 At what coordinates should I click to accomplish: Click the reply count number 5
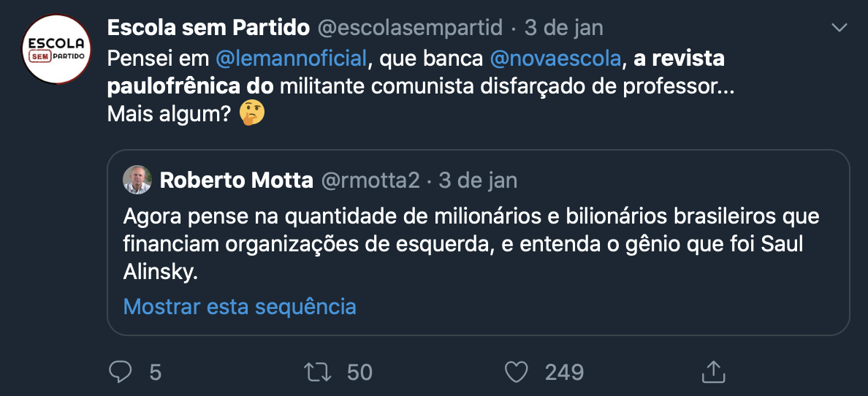155,373
